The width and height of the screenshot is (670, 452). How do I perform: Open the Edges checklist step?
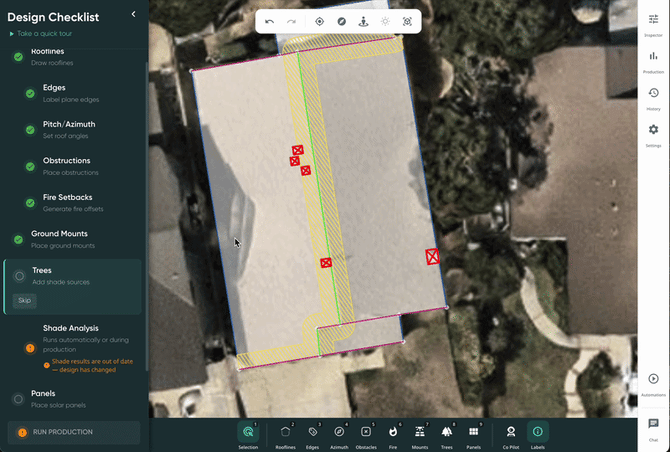(73, 93)
